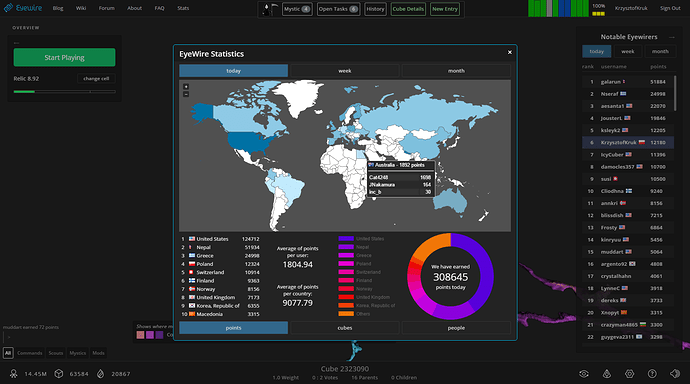Click the droplet icon beside 20867
Viewport: 690px width, 384px height.
[x=100, y=373]
